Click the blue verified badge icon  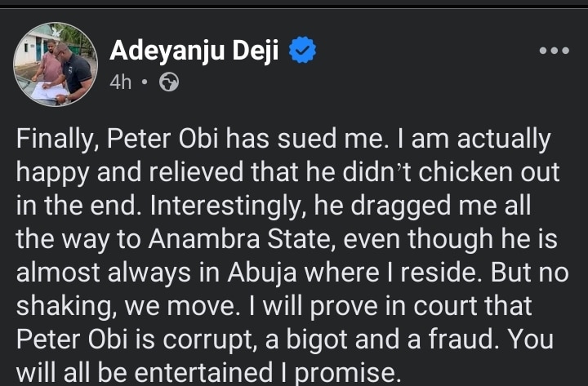(x=304, y=51)
